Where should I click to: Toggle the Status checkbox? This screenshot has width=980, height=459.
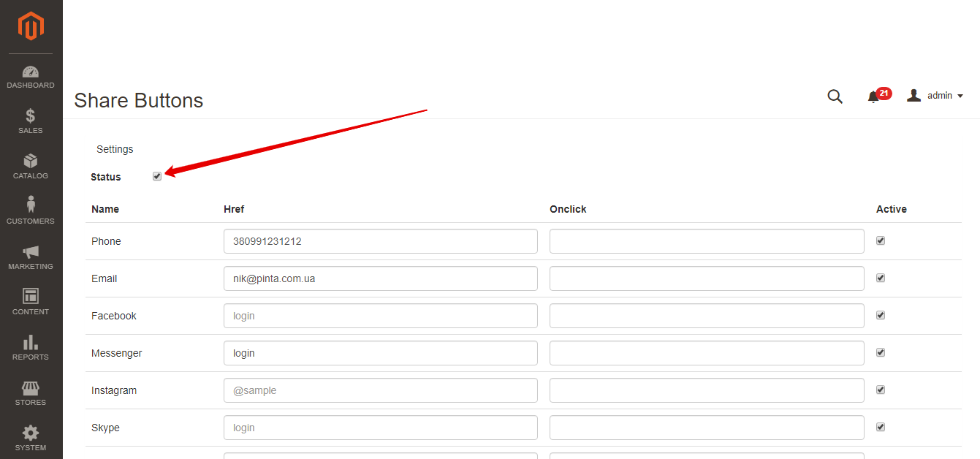click(157, 176)
